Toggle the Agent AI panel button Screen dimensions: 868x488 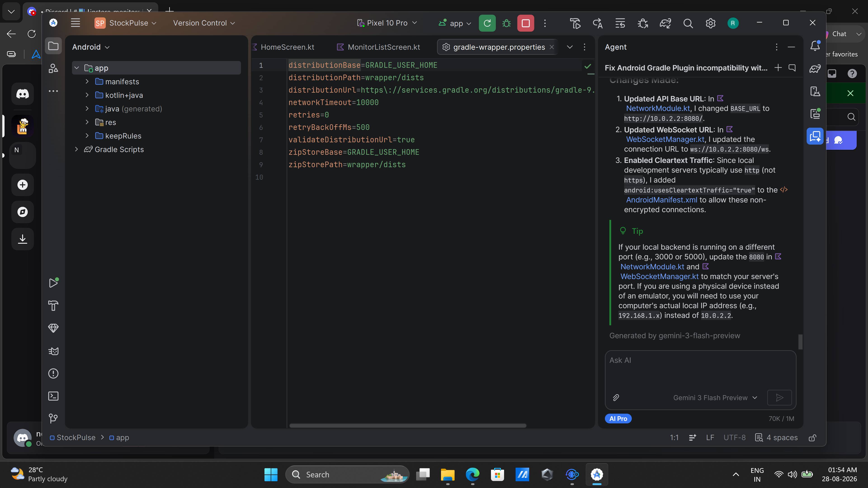click(x=815, y=136)
